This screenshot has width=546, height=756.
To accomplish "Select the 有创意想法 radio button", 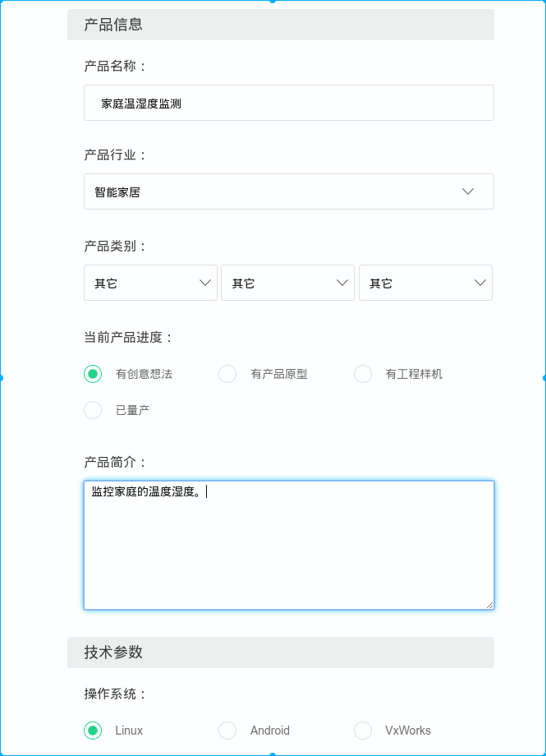I will (93, 374).
